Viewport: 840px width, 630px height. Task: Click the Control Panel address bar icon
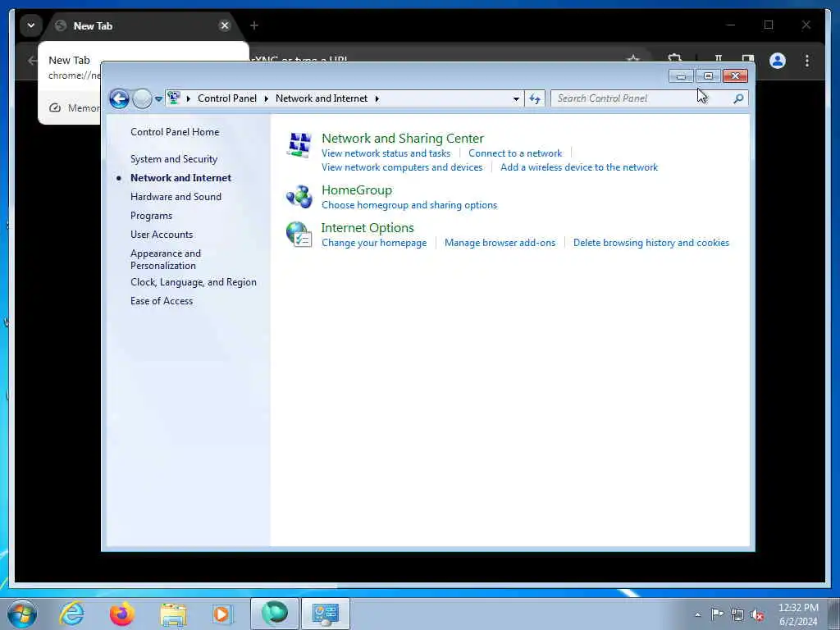[x=174, y=98]
